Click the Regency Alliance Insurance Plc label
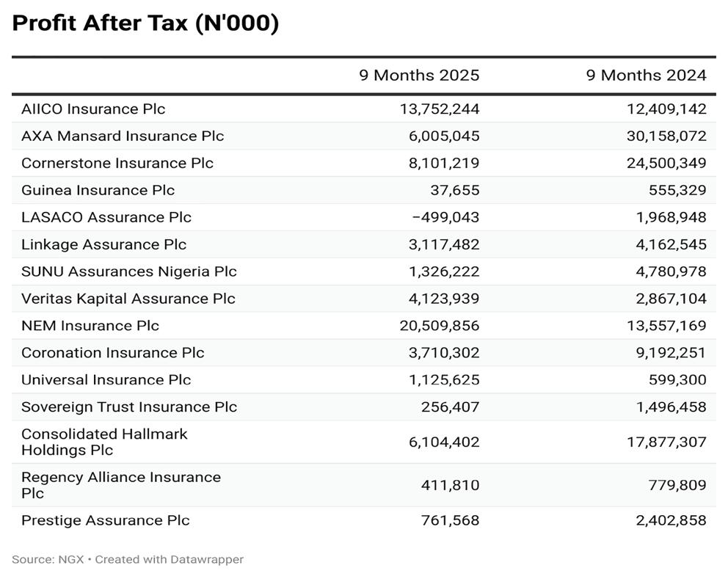This screenshot has width=728, height=576. 121,485
